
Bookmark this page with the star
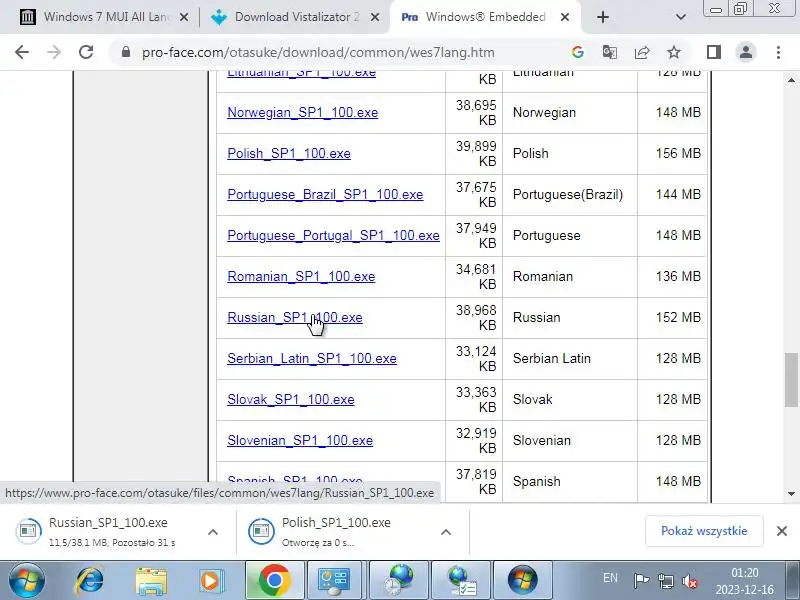point(674,52)
